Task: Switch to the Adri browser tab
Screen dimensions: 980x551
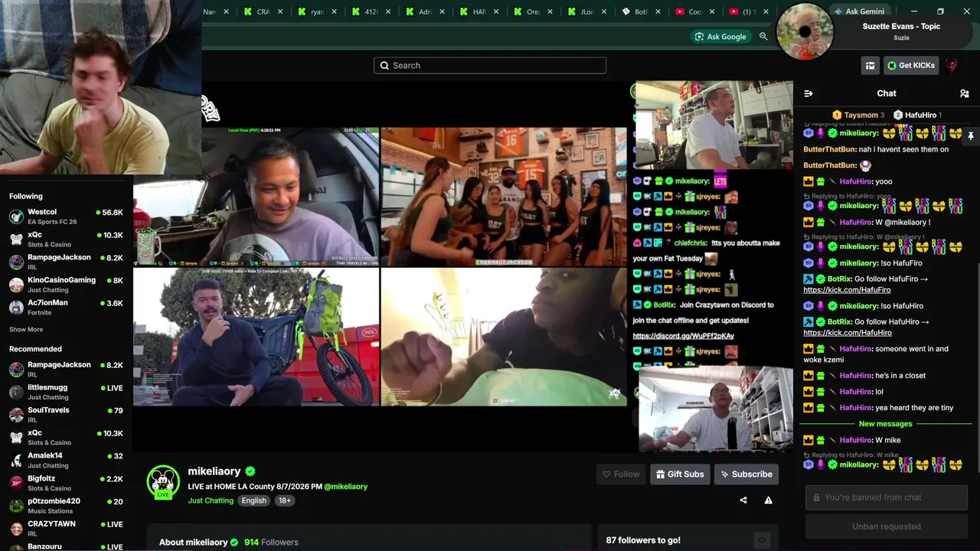Action: point(425,11)
